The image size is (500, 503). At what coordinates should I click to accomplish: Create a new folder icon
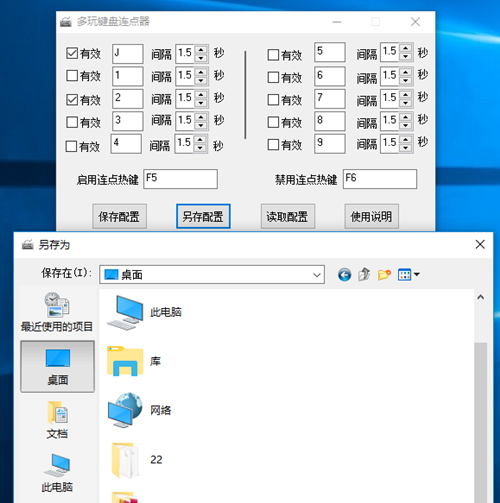pos(384,275)
